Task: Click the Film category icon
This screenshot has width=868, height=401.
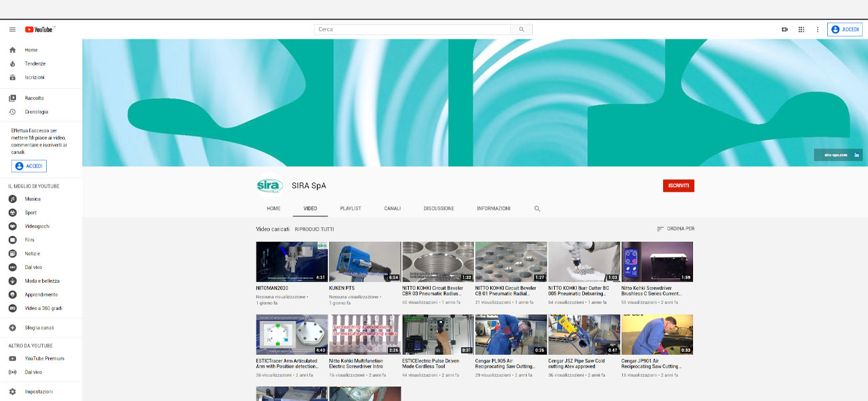Action: [12, 240]
